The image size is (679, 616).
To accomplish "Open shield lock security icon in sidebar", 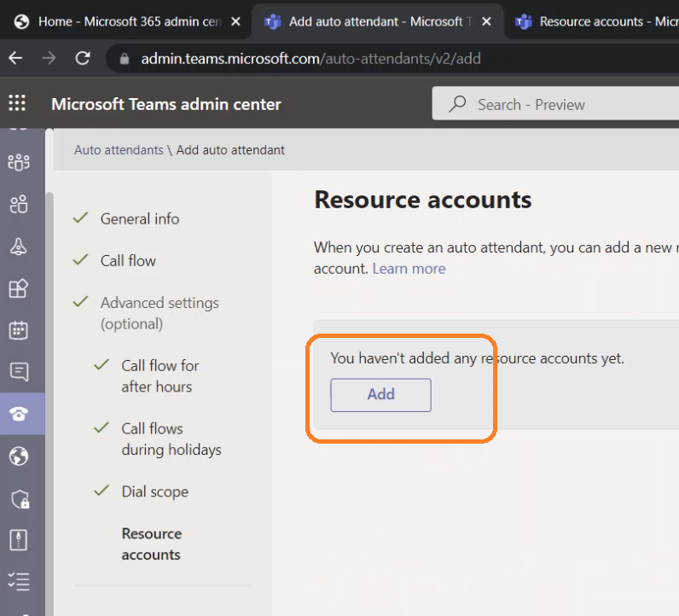I will coord(18,498).
